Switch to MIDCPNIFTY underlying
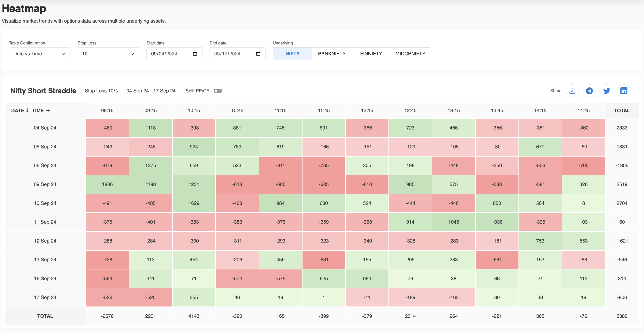This screenshot has width=644, height=333. tap(410, 54)
